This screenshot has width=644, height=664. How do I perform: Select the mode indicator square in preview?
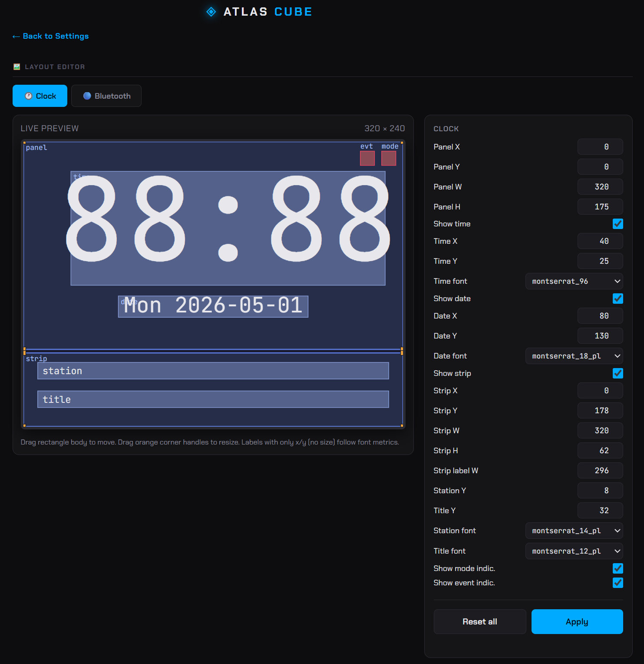point(389,158)
